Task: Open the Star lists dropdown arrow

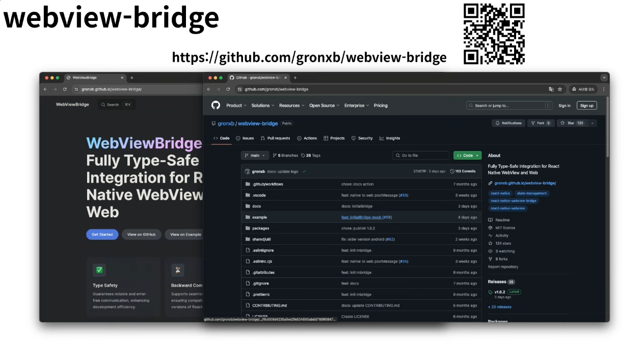Action: coord(592,123)
